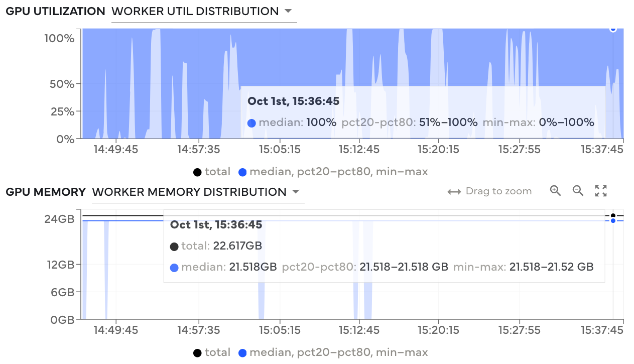This screenshot has width=634, height=364.
Task: Click the blue median legend dot below the memory chart
Action: [242, 352]
